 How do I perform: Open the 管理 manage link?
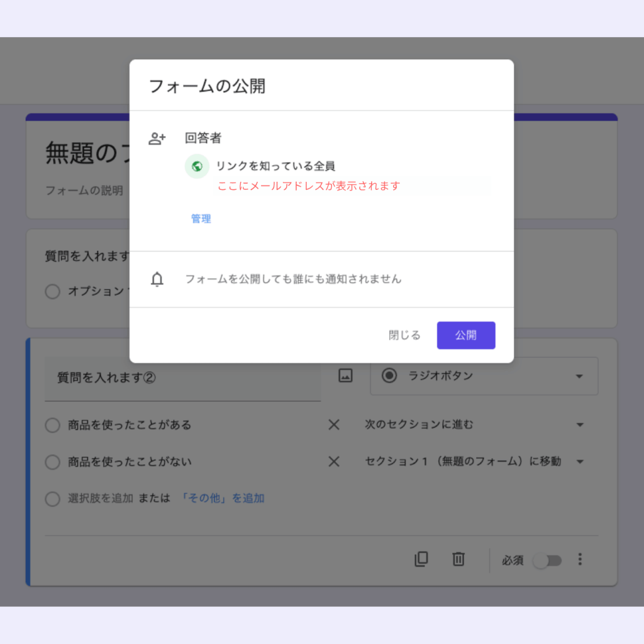pos(201,218)
